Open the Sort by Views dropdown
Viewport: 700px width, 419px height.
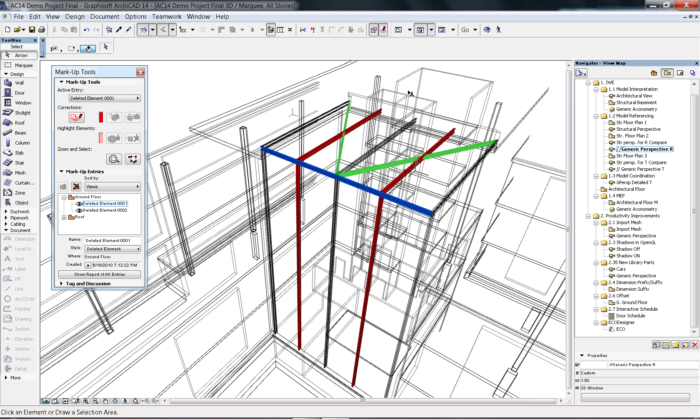click(113, 186)
